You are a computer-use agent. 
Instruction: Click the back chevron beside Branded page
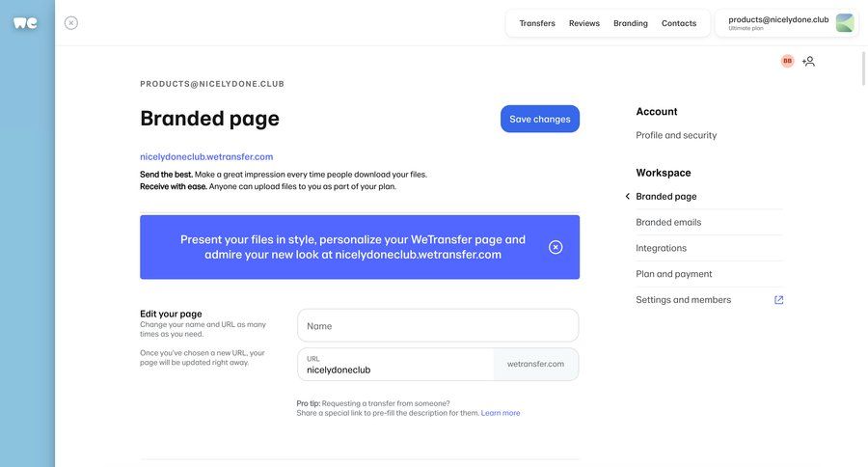click(x=628, y=197)
